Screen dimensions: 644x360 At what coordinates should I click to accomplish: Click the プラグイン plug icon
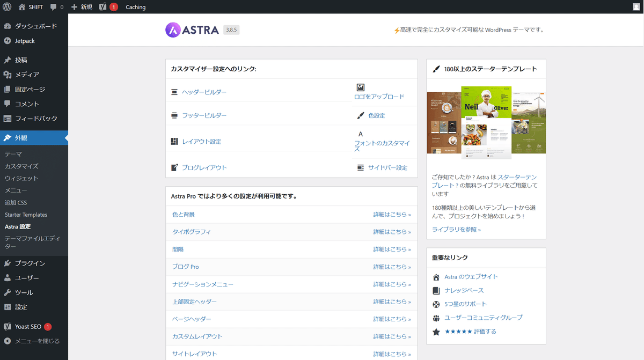point(8,263)
